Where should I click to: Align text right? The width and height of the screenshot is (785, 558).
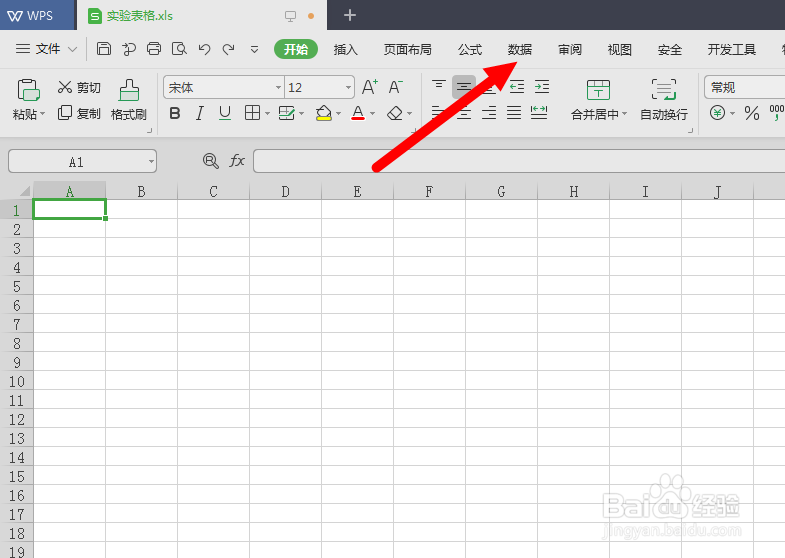coord(489,113)
